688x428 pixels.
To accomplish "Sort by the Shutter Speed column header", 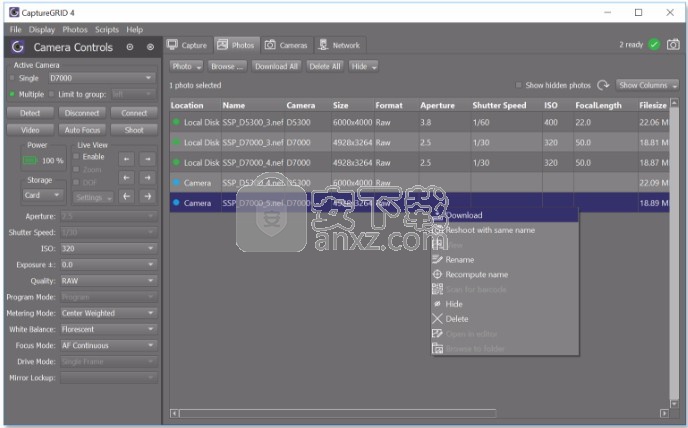I will click(x=499, y=105).
